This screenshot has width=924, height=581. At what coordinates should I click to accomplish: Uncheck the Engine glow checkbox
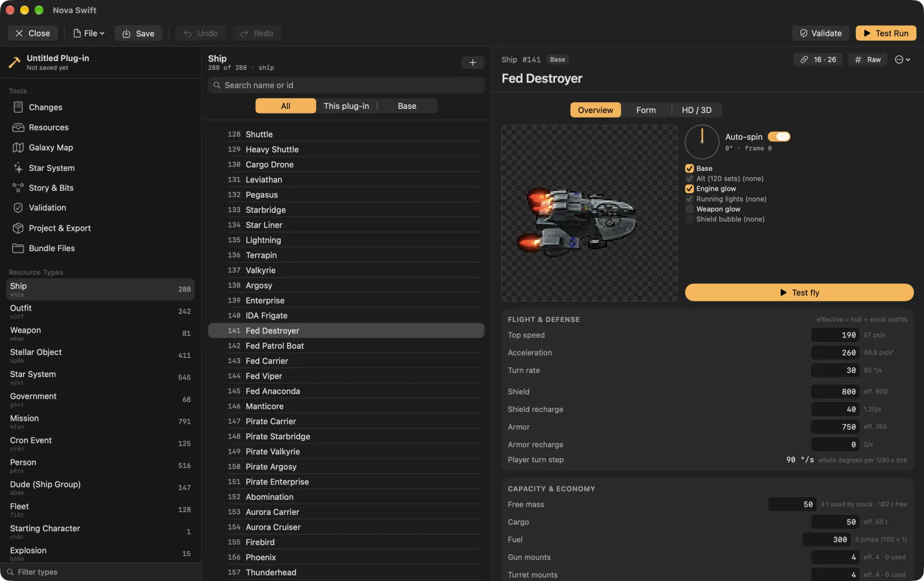tap(689, 189)
